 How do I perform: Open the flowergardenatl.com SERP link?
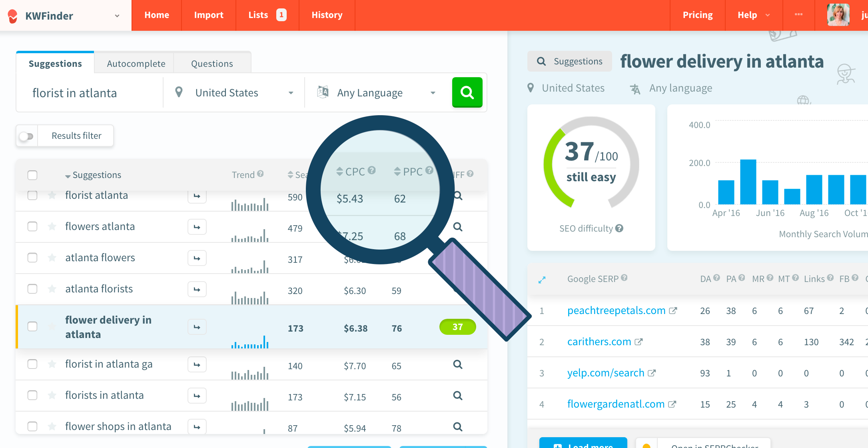(x=616, y=404)
